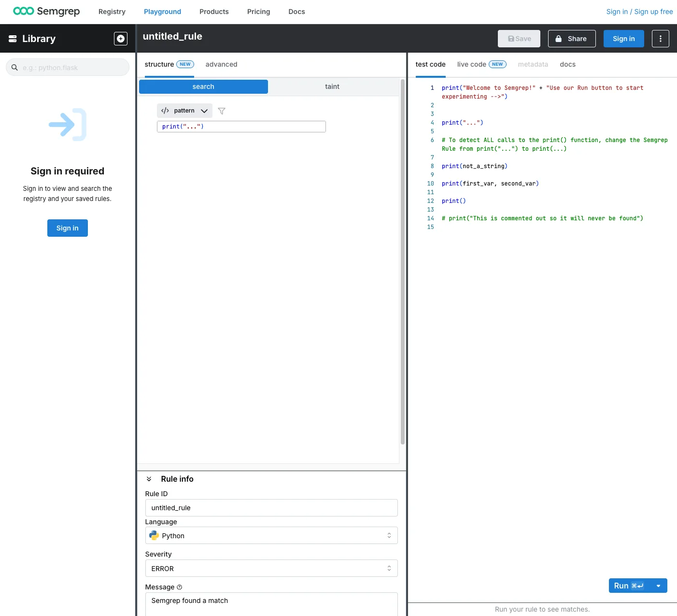Image resolution: width=677 pixels, height=616 pixels.
Task: Open Registry in top navigation
Action: pos(112,12)
